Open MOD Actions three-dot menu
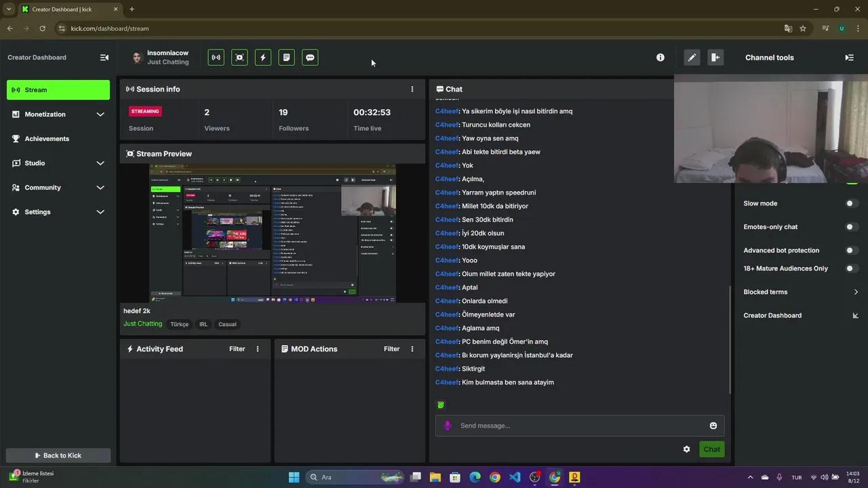868x488 pixels. pyautogui.click(x=412, y=349)
